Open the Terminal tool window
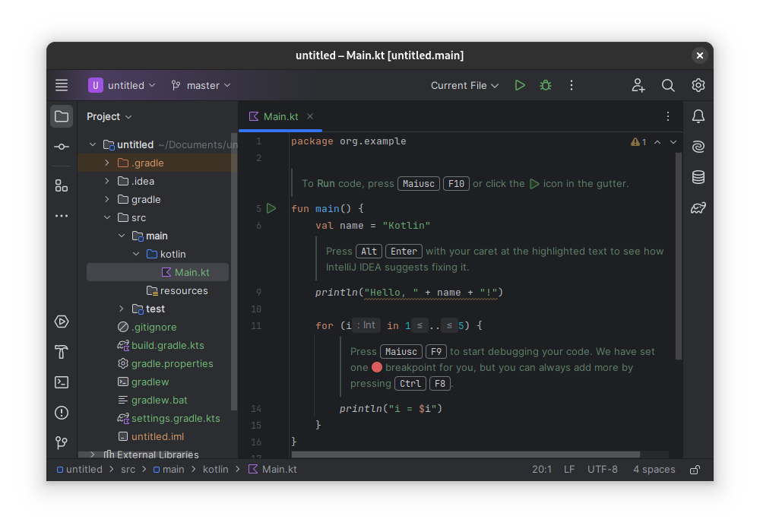Viewport: 760px width, 532px height. pyautogui.click(x=62, y=382)
